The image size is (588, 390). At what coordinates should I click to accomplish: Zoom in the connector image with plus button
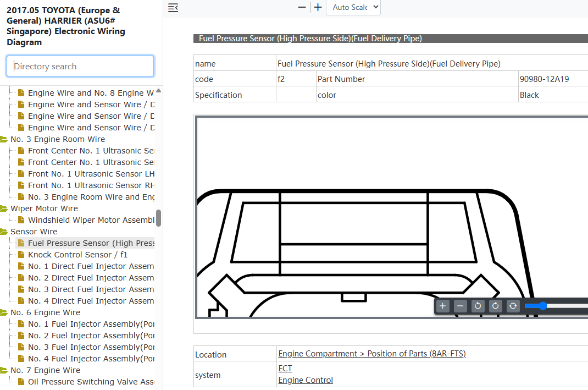click(x=442, y=306)
